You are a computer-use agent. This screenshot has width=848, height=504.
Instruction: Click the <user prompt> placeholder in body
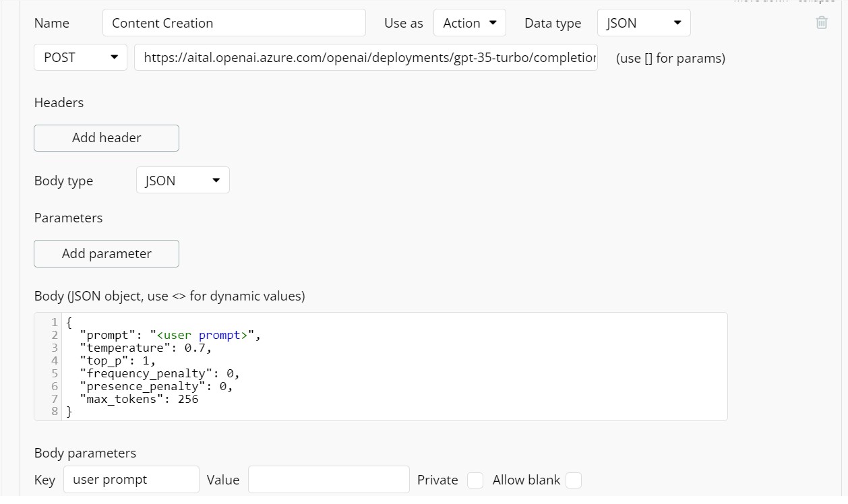(x=202, y=335)
